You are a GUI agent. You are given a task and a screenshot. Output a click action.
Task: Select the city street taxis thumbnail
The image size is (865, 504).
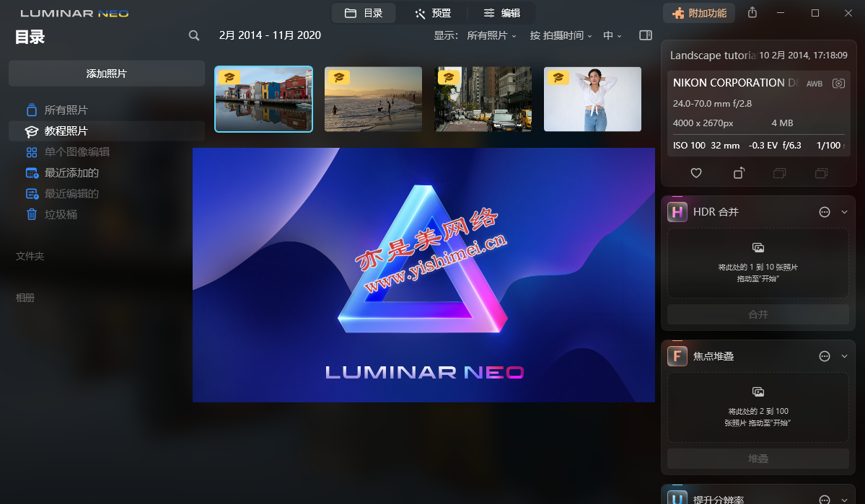click(483, 100)
